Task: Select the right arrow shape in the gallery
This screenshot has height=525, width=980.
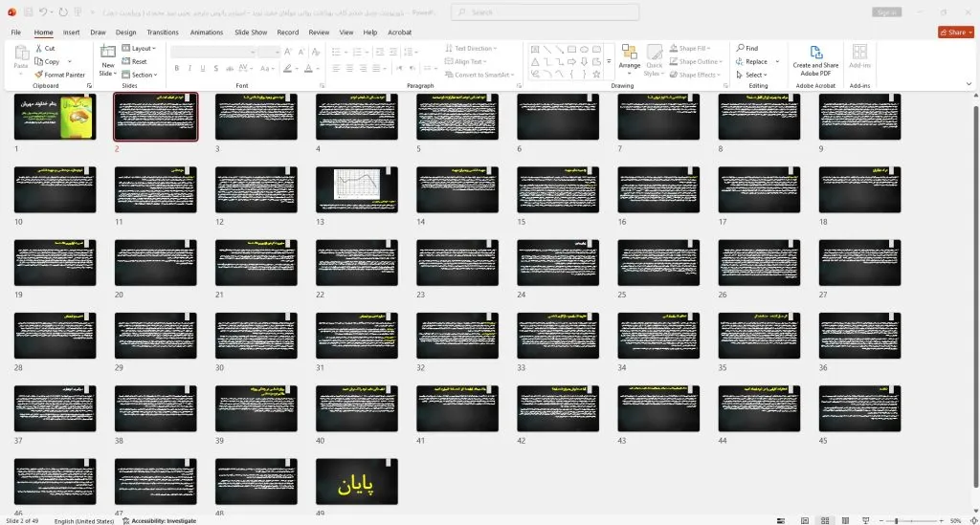Action: coord(571,62)
